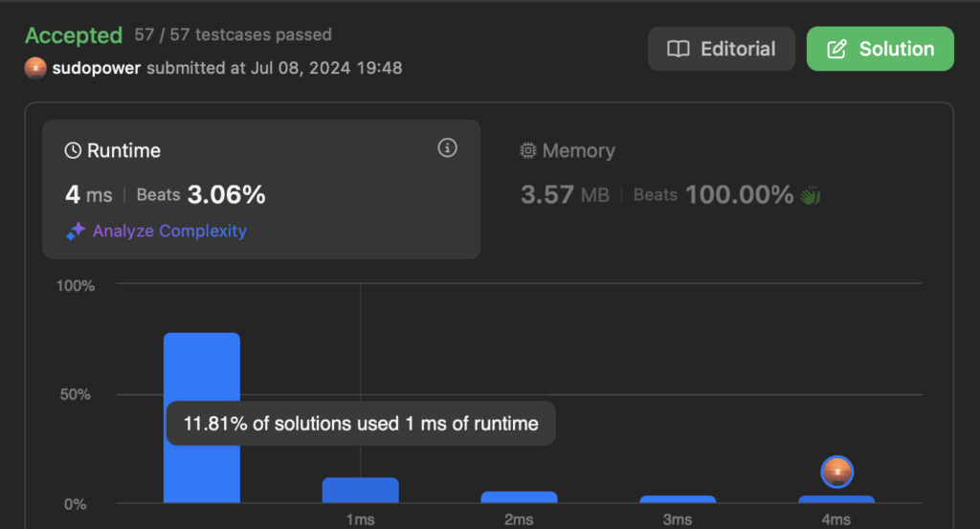The image size is (980, 529).
Task: Click the avatar marker above 4ms bar
Action: click(x=836, y=472)
